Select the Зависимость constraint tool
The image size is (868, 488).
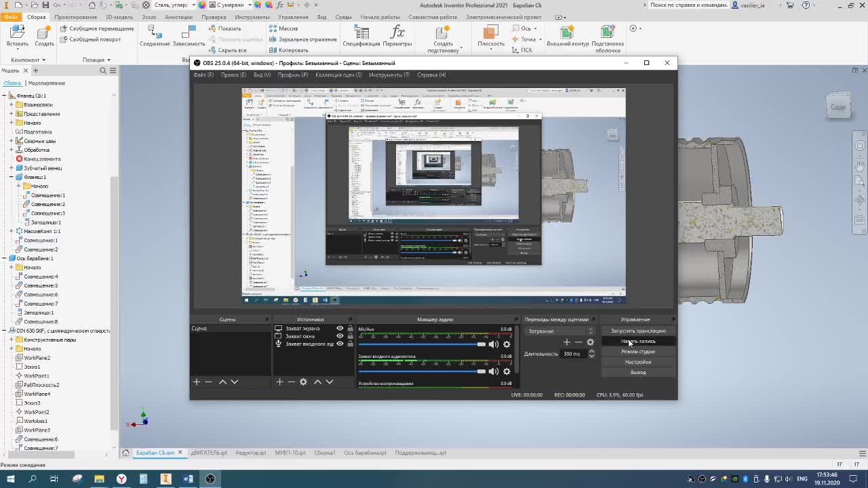click(x=189, y=37)
